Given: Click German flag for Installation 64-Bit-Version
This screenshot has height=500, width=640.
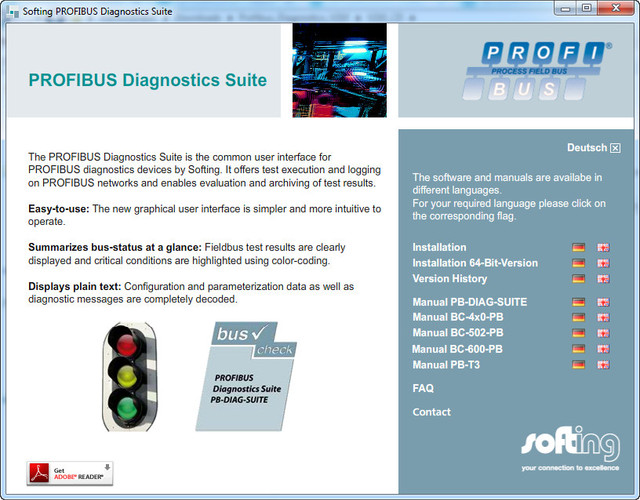Looking at the screenshot, I should point(578,263).
